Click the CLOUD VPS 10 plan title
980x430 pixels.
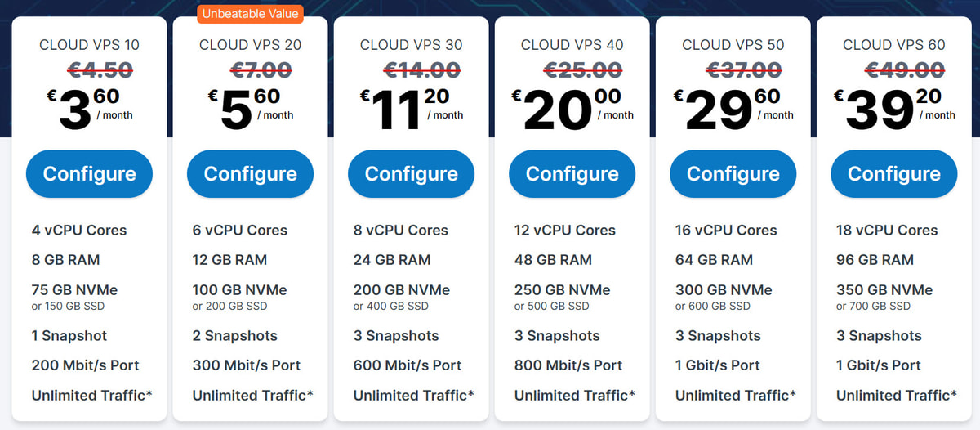(89, 45)
